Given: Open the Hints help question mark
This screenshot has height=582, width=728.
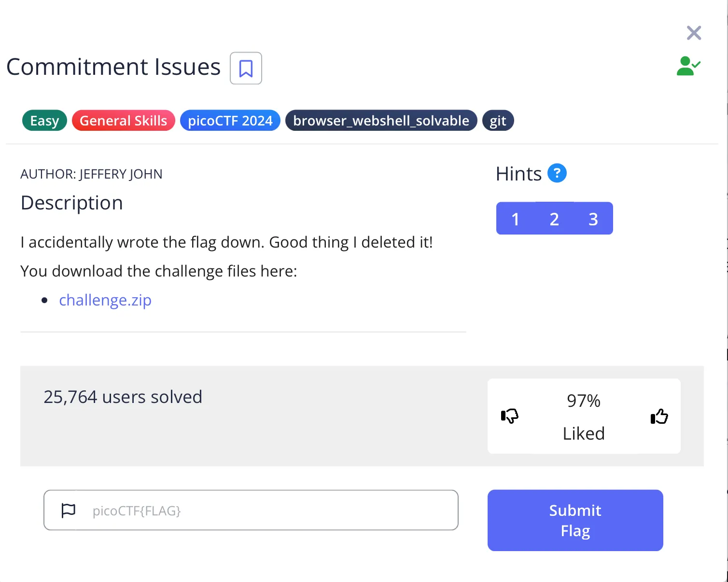Looking at the screenshot, I should click(557, 173).
